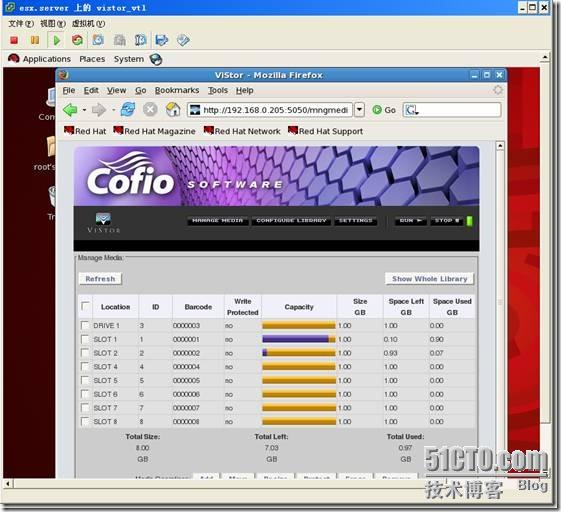Click the revert snapshot icon in VM toolbar
This screenshot has width=561, height=512.
click(x=119, y=40)
